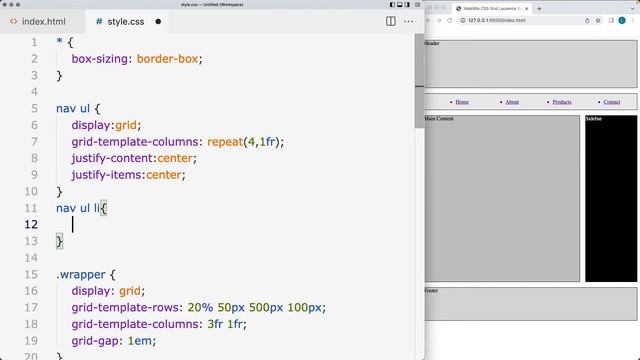Viewport: 640px width, 360px height.
Task: Click the HTML file icon on the index.html tab
Action: tap(13, 21)
